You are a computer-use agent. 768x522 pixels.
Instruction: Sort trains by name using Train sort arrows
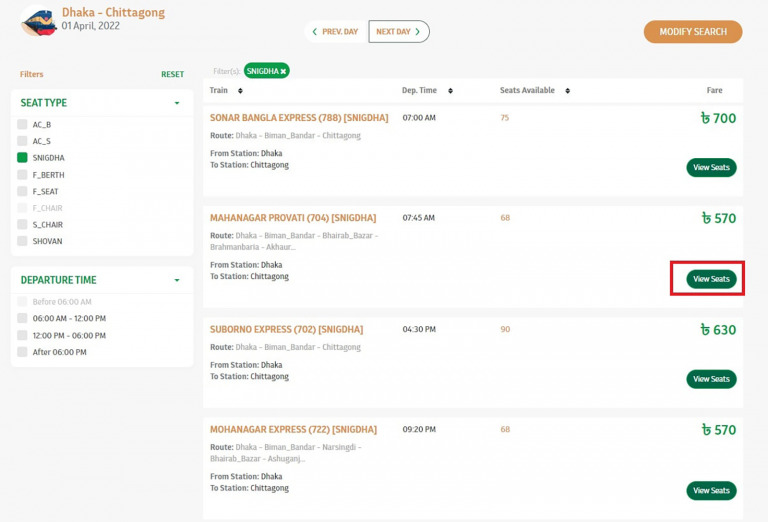(240, 91)
